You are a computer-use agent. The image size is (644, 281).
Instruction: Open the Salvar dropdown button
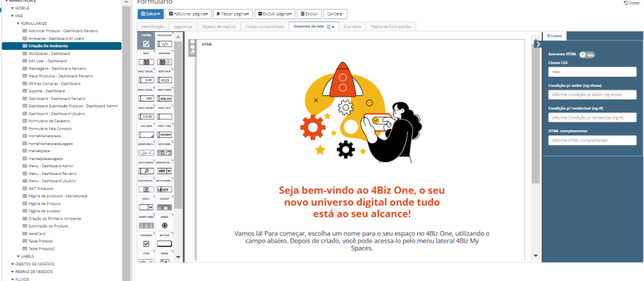151,14
